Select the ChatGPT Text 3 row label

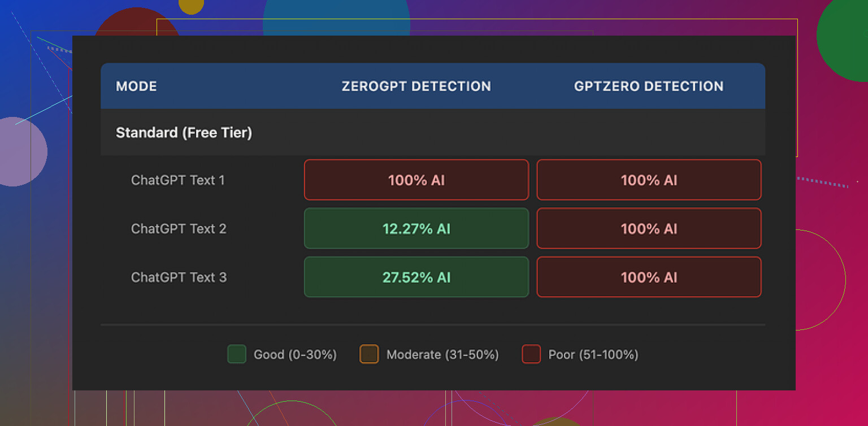pyautogui.click(x=179, y=277)
